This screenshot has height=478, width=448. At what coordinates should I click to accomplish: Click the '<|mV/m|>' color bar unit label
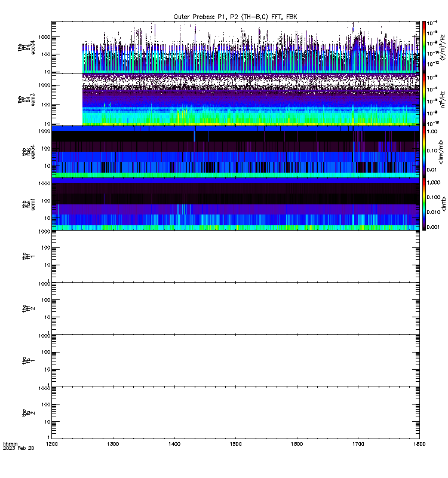[x=441, y=152]
